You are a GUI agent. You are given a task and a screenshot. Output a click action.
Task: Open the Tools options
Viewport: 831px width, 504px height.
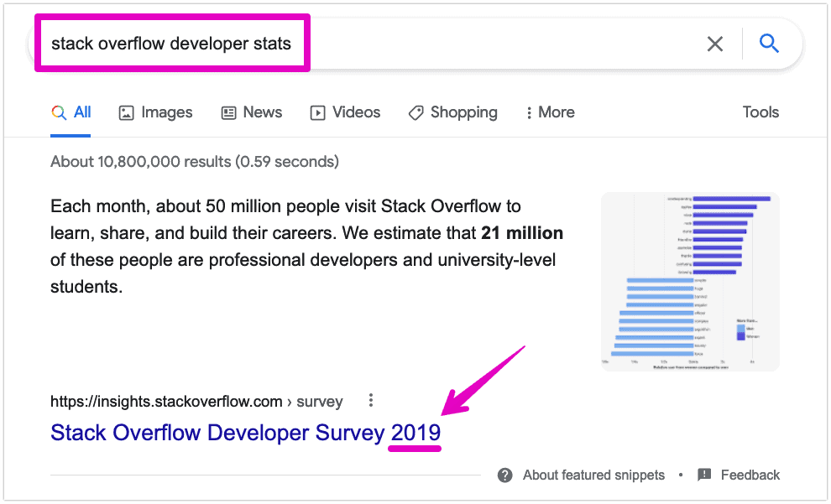point(760,112)
